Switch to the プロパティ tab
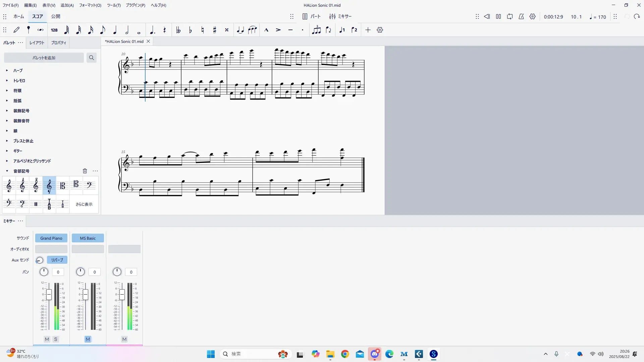Image resolution: width=644 pixels, height=362 pixels. click(x=59, y=43)
